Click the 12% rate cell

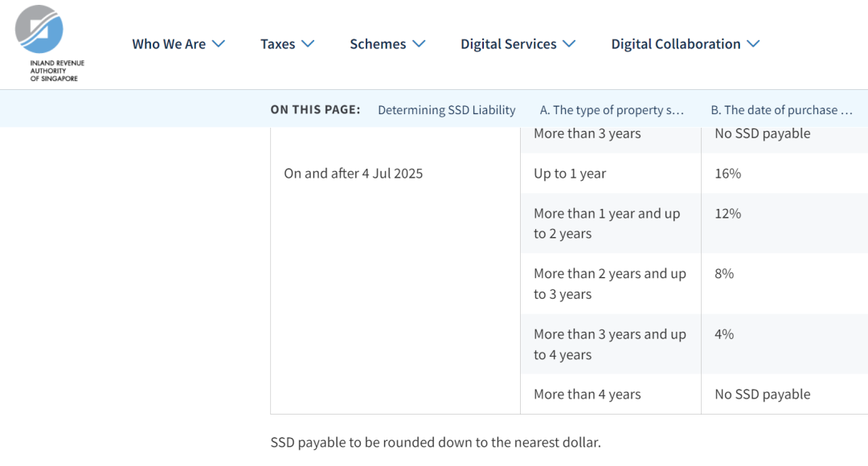click(x=784, y=223)
